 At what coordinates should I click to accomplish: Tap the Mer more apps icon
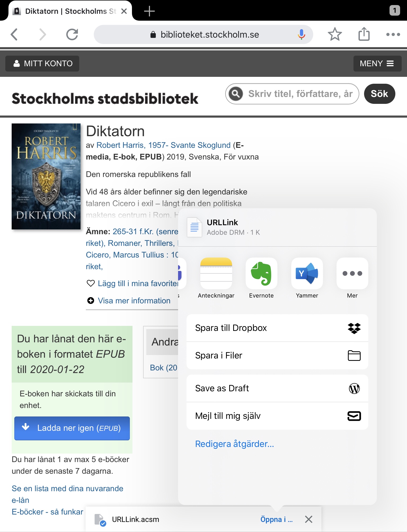352,274
